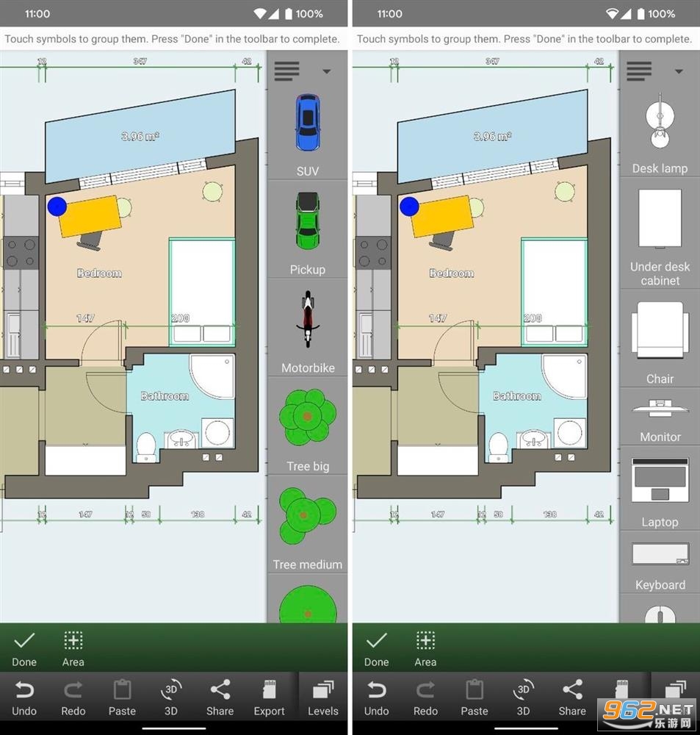Select the SUV symbol in left screen library
This screenshot has width=700, height=735.
(307, 123)
